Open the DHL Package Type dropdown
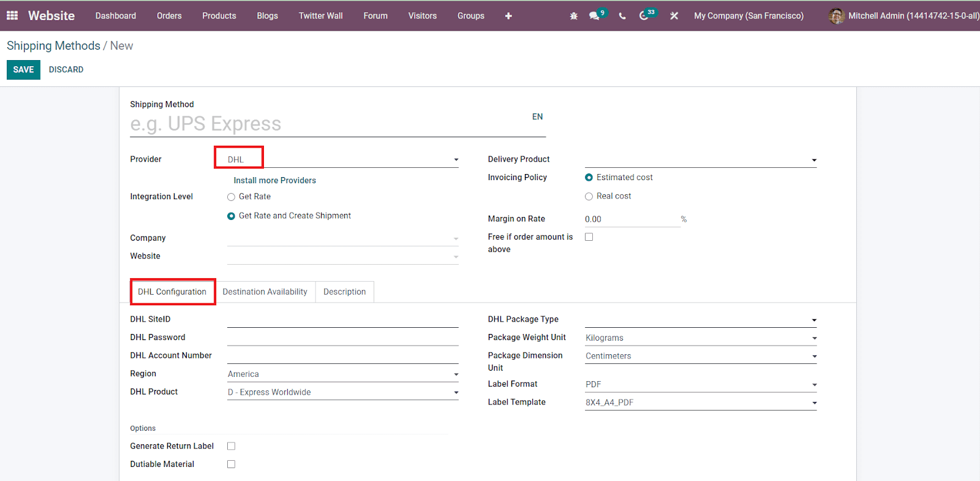Image resolution: width=980 pixels, height=481 pixels. [701, 319]
